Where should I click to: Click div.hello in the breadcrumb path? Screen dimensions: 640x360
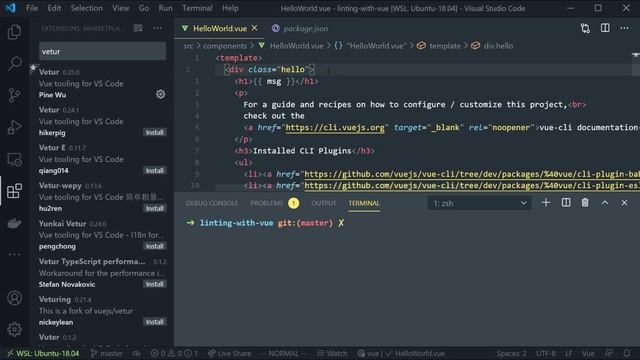click(498, 46)
